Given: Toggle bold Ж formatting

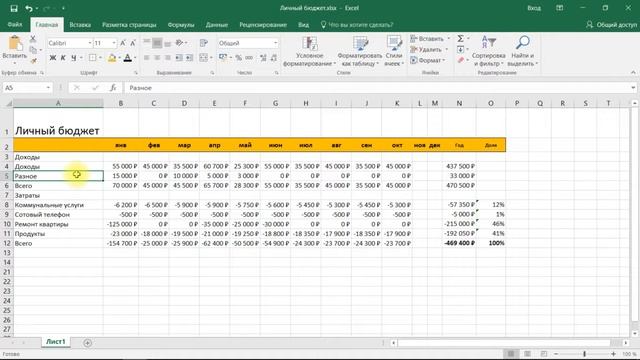Looking at the screenshot, I should click(53, 58).
